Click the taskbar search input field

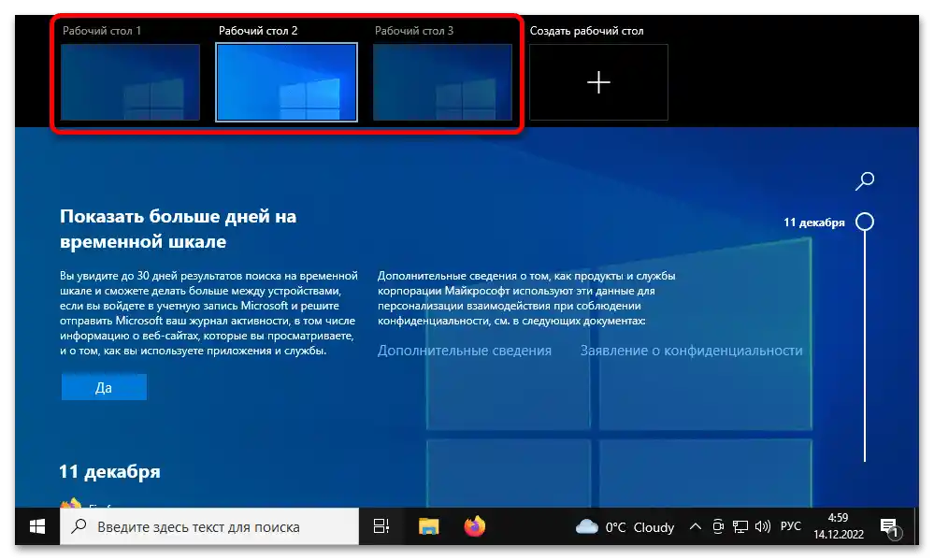[x=215, y=526]
